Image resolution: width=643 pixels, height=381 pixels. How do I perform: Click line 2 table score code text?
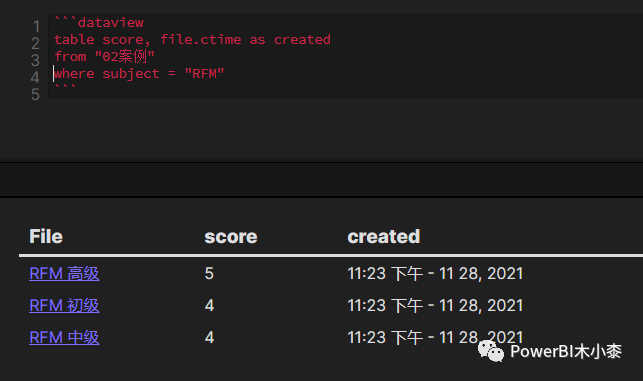click(x=192, y=40)
